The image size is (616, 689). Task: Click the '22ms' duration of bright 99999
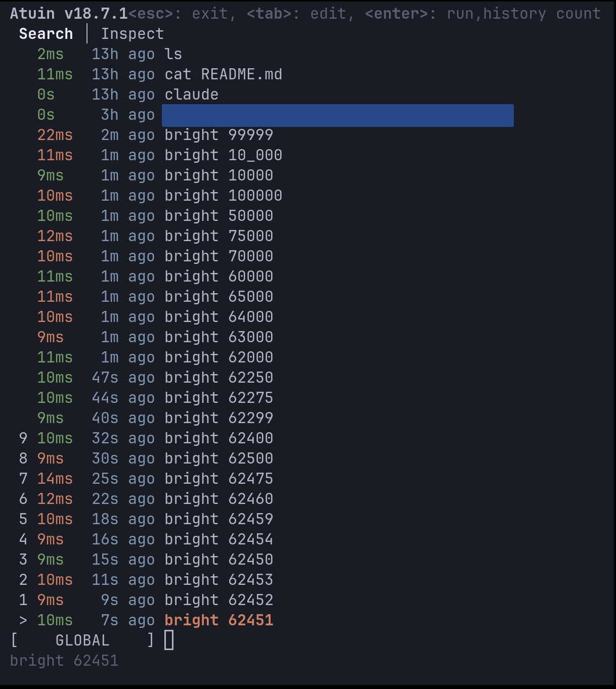(x=55, y=134)
